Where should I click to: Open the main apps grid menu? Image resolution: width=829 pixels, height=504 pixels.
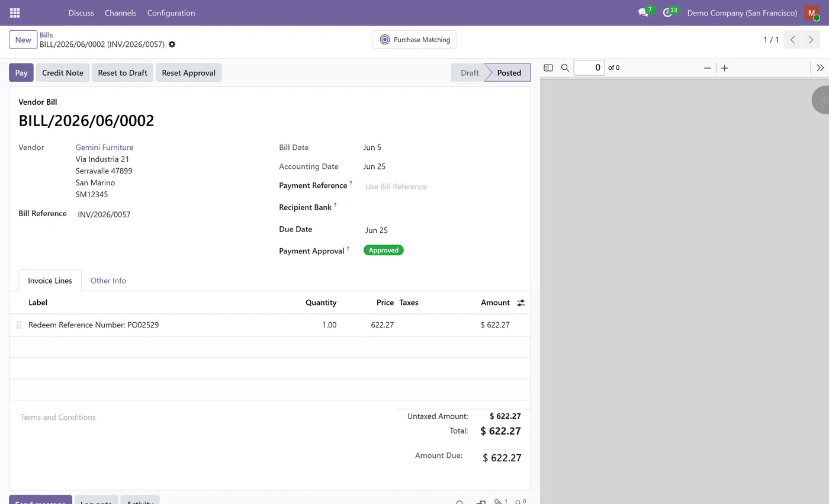[x=15, y=12]
